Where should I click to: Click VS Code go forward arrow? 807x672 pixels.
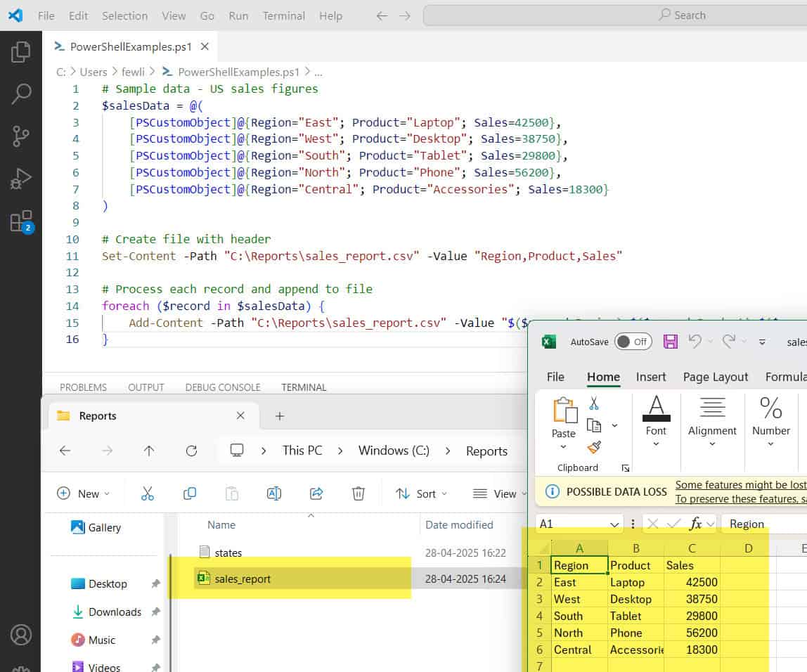pos(405,16)
